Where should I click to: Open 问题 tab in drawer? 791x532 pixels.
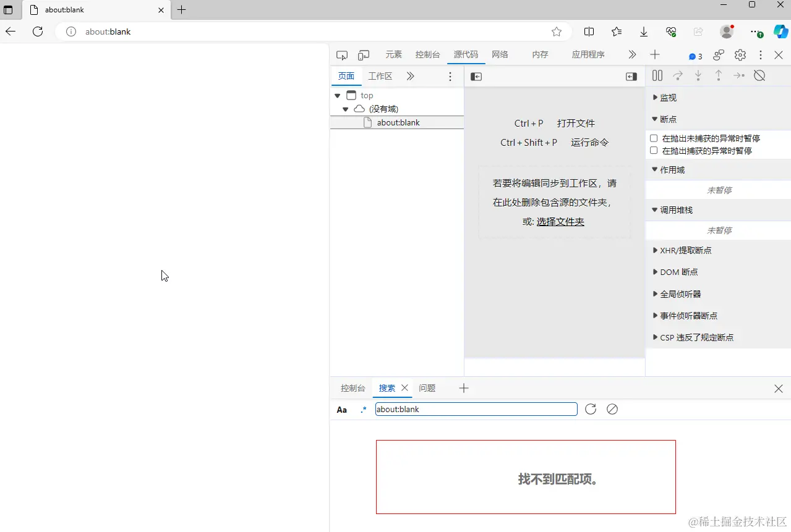pos(427,388)
